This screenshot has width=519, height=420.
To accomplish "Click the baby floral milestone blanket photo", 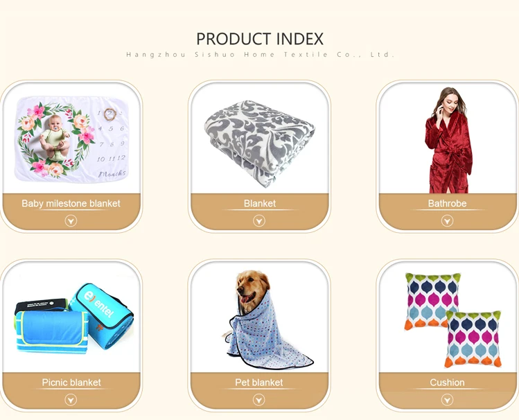I will pos(71,139).
